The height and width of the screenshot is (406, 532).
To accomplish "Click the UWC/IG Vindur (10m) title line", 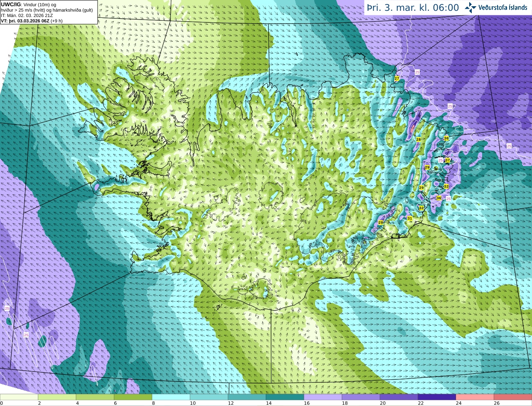I will (x=28, y=5).
